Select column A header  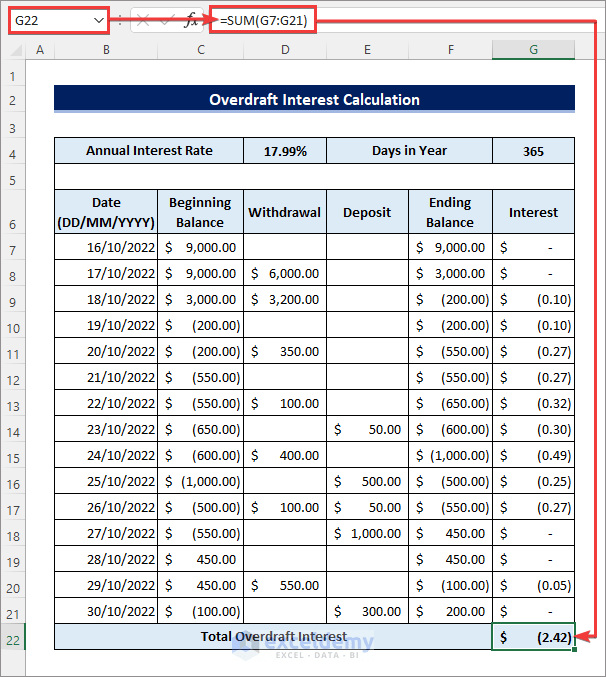(40, 50)
